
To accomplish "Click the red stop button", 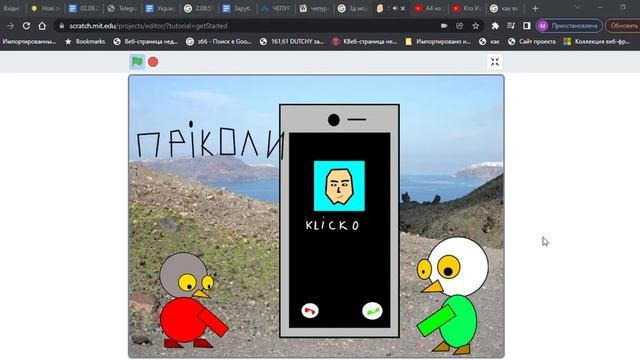I will 153,62.
